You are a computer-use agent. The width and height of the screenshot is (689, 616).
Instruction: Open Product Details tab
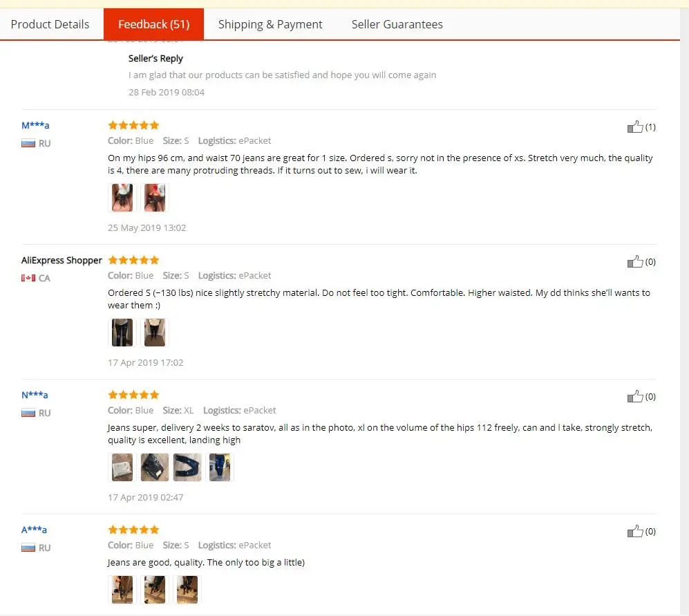[50, 24]
